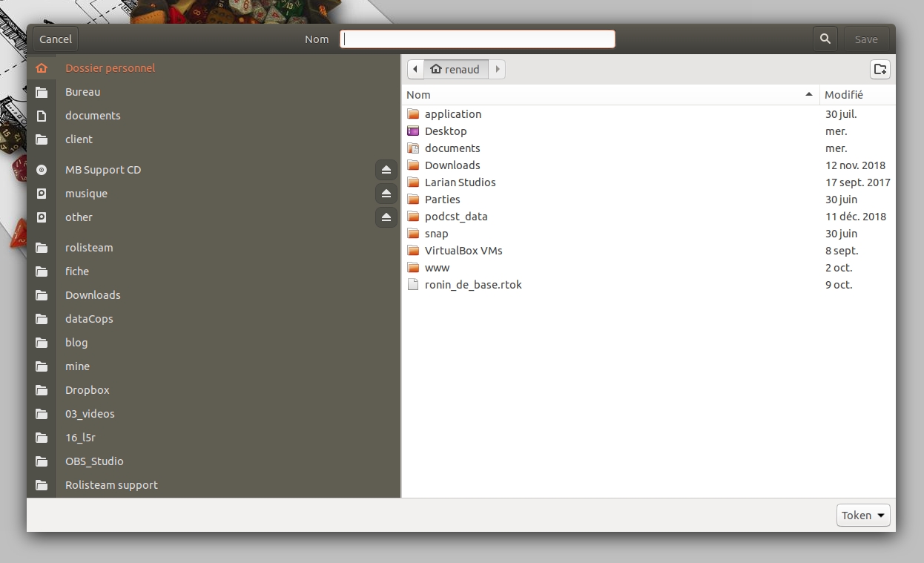Click the renaud path button
Viewport: 924px width, 563px height.
tap(455, 69)
